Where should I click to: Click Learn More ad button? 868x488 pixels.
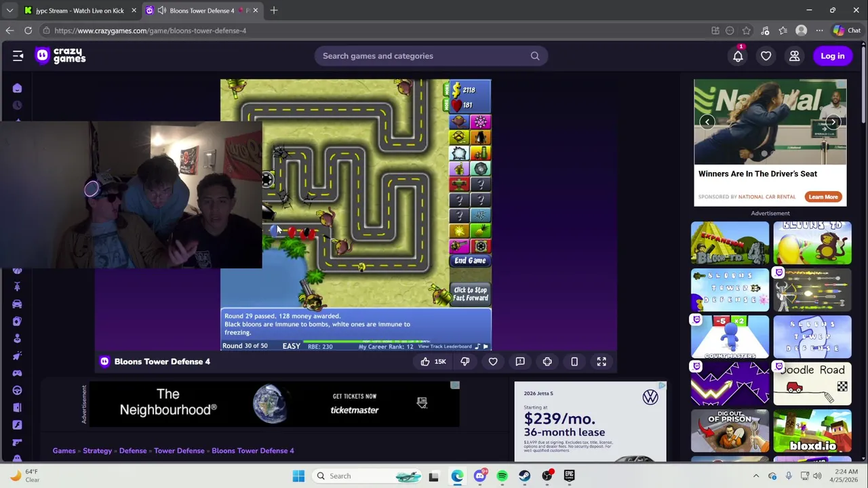pos(823,197)
